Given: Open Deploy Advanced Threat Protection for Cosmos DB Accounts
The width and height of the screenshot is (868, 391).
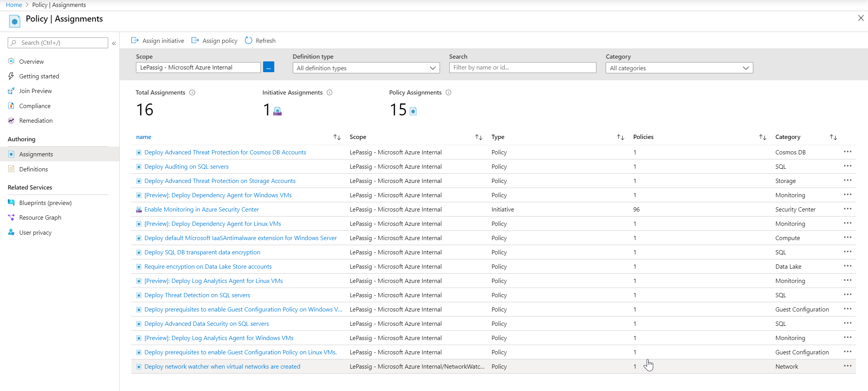Looking at the screenshot, I should [225, 152].
